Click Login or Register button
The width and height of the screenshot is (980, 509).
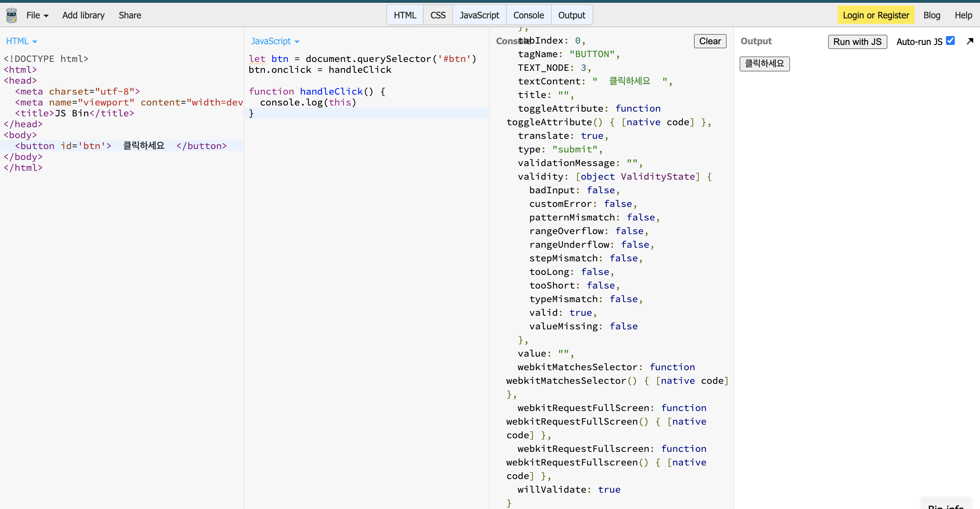pyautogui.click(x=875, y=15)
